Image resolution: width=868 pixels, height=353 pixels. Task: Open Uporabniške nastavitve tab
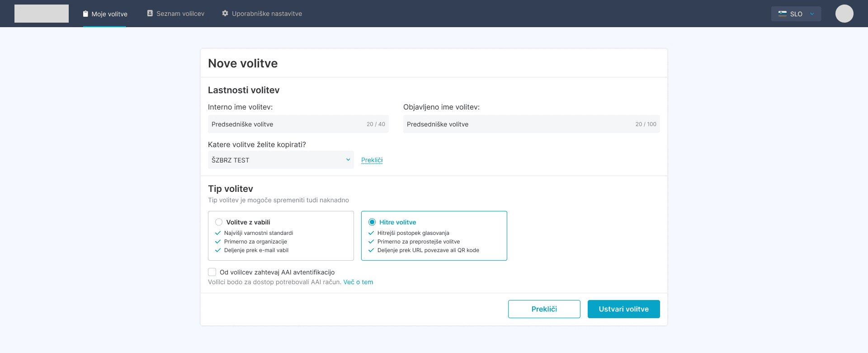click(262, 14)
